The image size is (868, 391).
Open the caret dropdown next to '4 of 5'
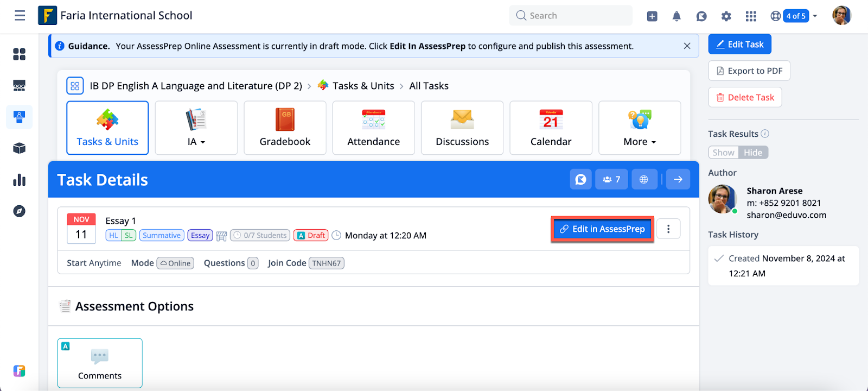[x=815, y=16]
